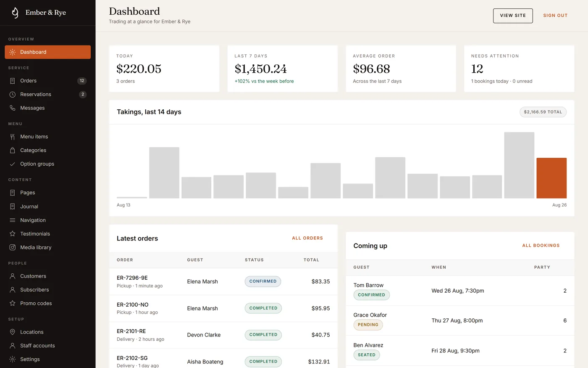
Task: Open the All Bookings link
Action: coord(541,246)
